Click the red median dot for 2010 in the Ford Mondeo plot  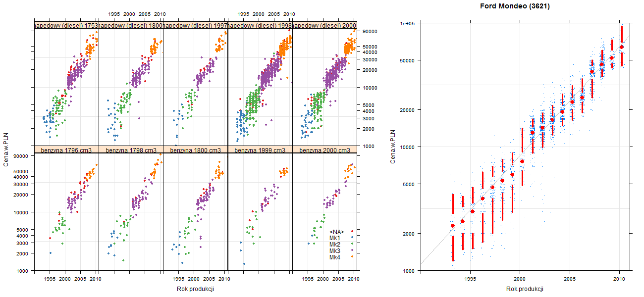click(622, 47)
